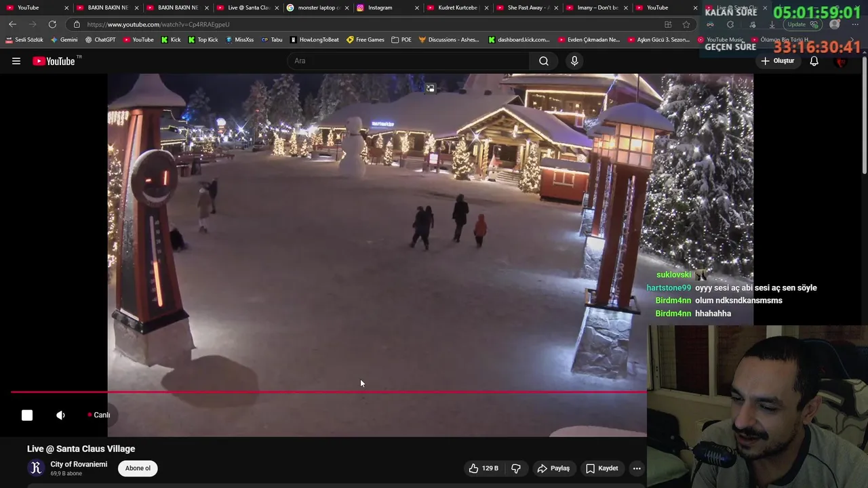
Task: Switch to Instagram tab
Action: click(x=387, y=7)
